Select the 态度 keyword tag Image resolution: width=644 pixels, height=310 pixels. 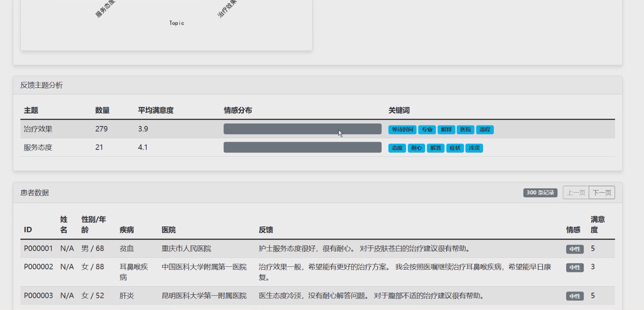397,148
